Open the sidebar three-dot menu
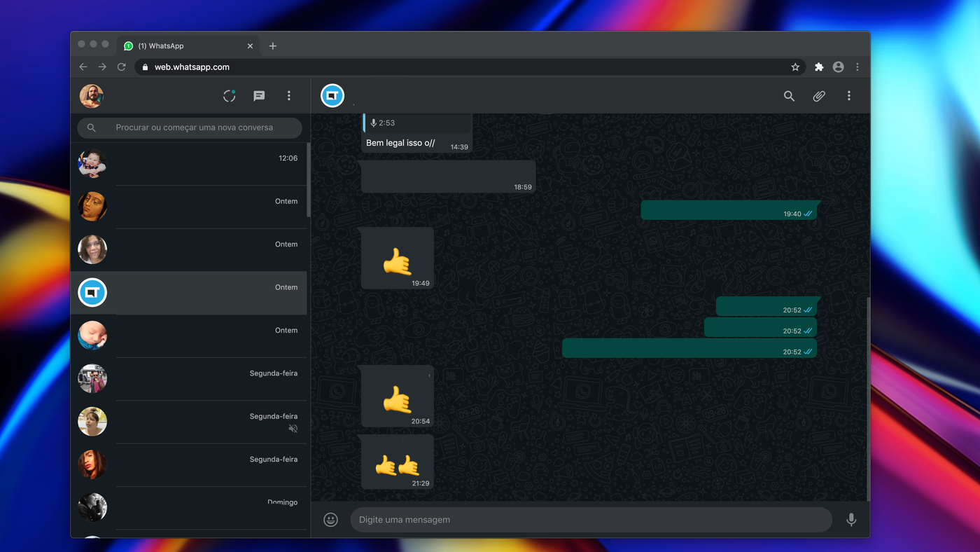Screen dimensions: 980x552 289,96
